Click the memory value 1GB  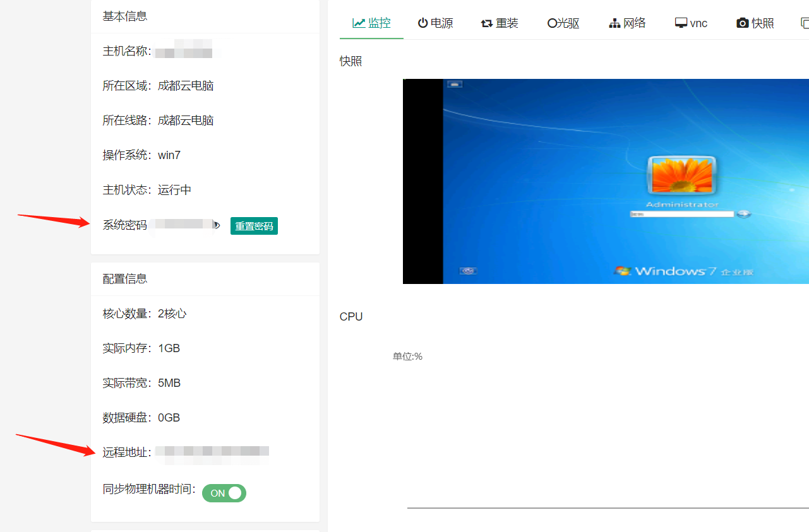pyautogui.click(x=169, y=348)
